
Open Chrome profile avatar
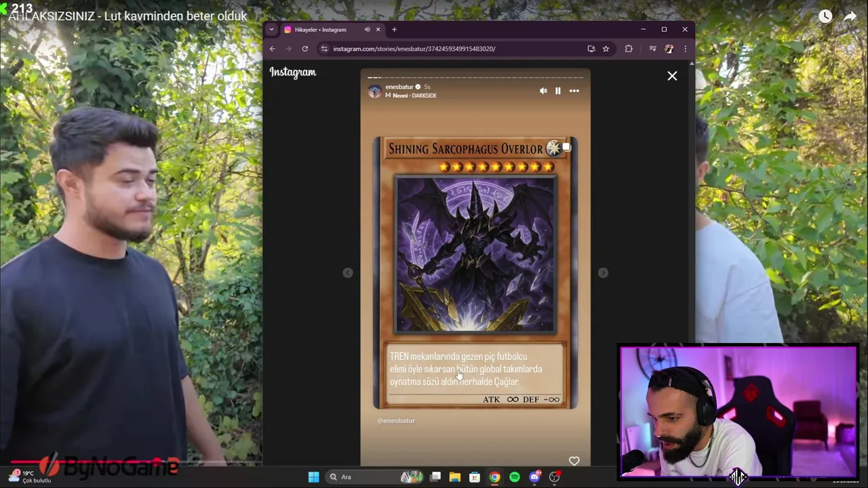pos(669,49)
